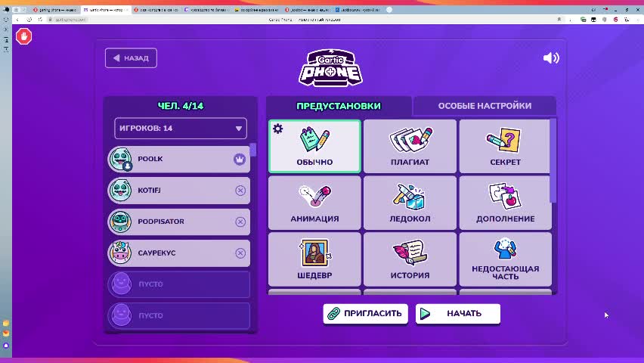Go back with the Назад button
This screenshot has width=644, height=363.
(131, 58)
